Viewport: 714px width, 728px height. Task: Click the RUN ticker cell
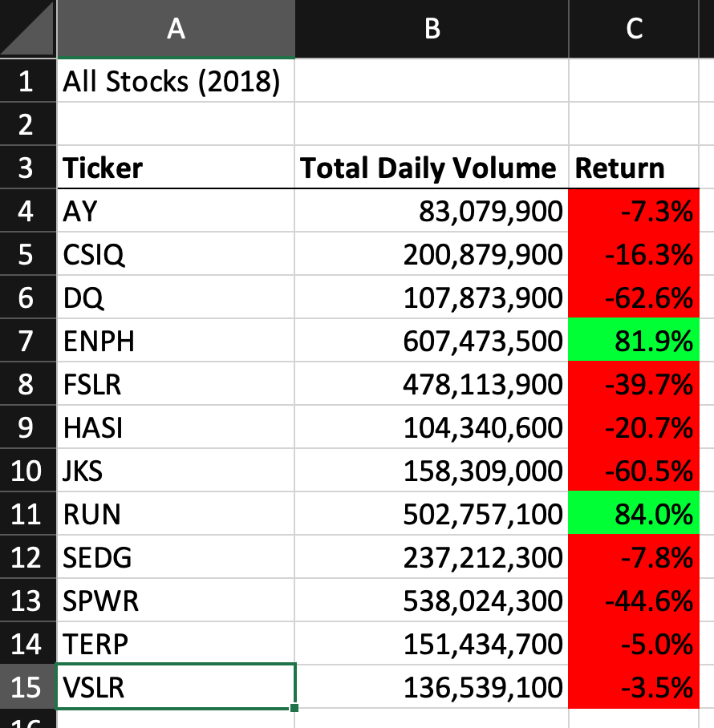click(175, 514)
